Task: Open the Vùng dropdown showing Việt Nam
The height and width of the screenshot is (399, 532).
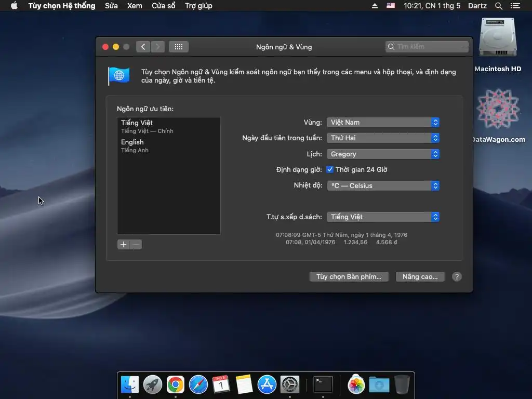Action: [383, 122]
